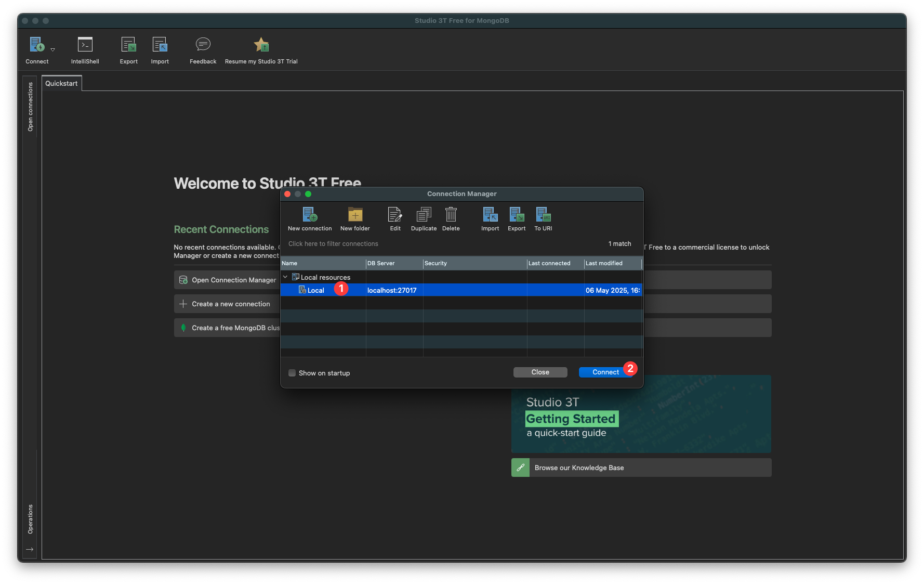The height and width of the screenshot is (584, 924).
Task: Click Open Connection Manager on Quickstart page
Action: 227,280
